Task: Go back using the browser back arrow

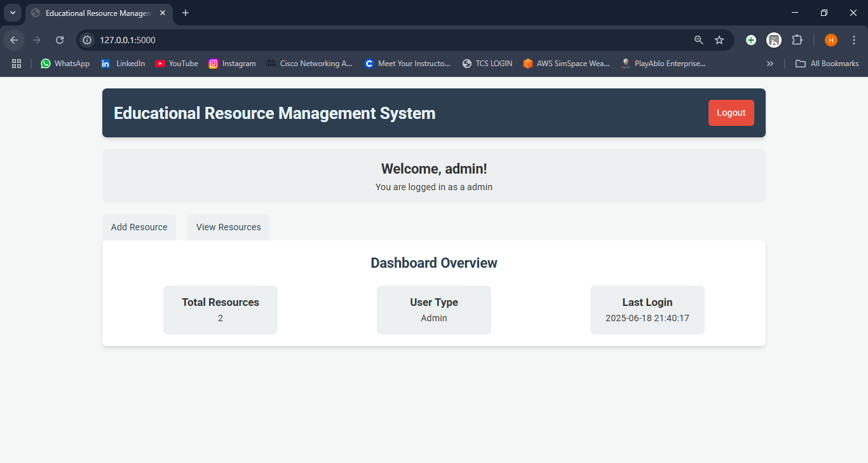Action: point(14,40)
